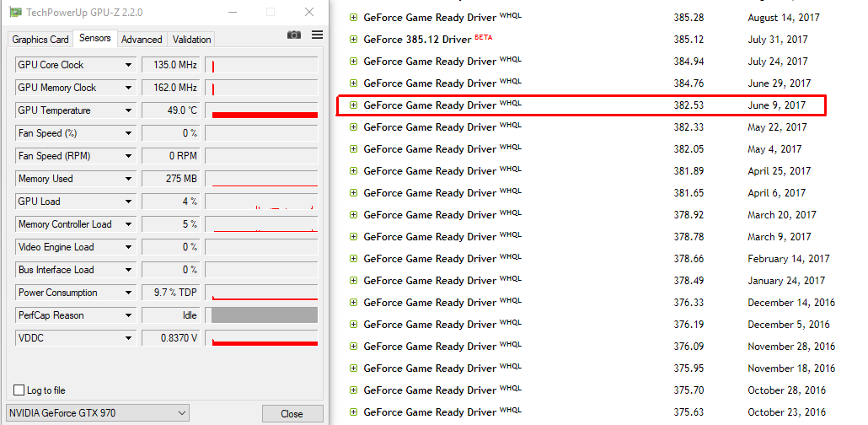The height and width of the screenshot is (425, 868).
Task: Click the 135.0 MHz core clock value
Action: click(x=169, y=65)
